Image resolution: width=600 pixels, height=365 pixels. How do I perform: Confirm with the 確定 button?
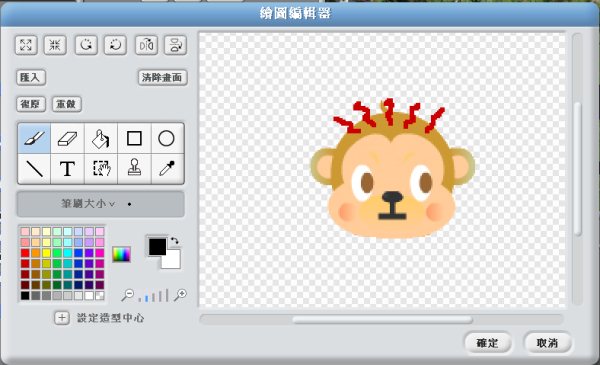pos(488,343)
